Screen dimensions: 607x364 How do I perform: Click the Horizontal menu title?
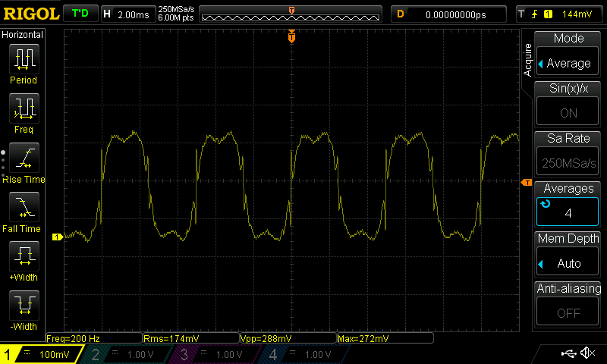(x=22, y=35)
